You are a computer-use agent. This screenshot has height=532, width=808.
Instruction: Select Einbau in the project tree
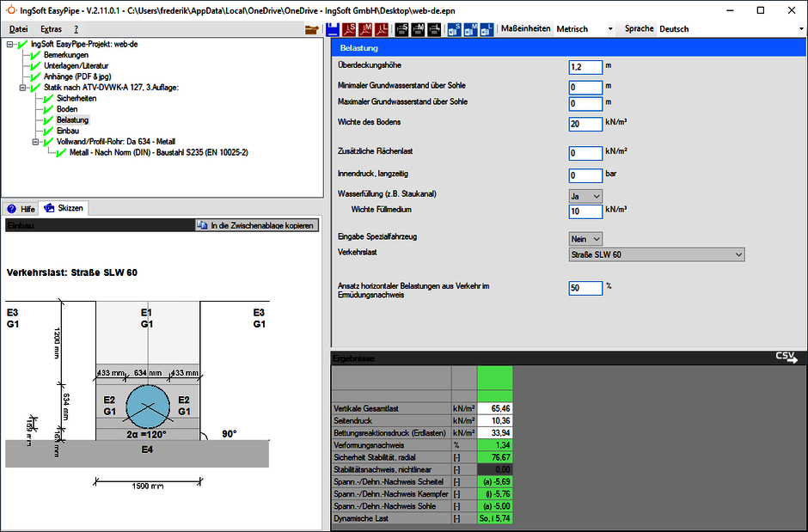(68, 131)
